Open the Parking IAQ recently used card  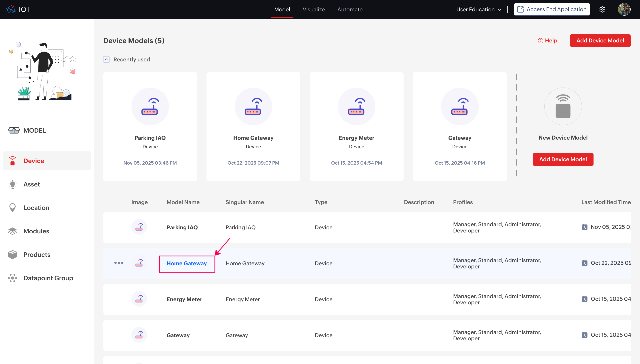coord(150,126)
